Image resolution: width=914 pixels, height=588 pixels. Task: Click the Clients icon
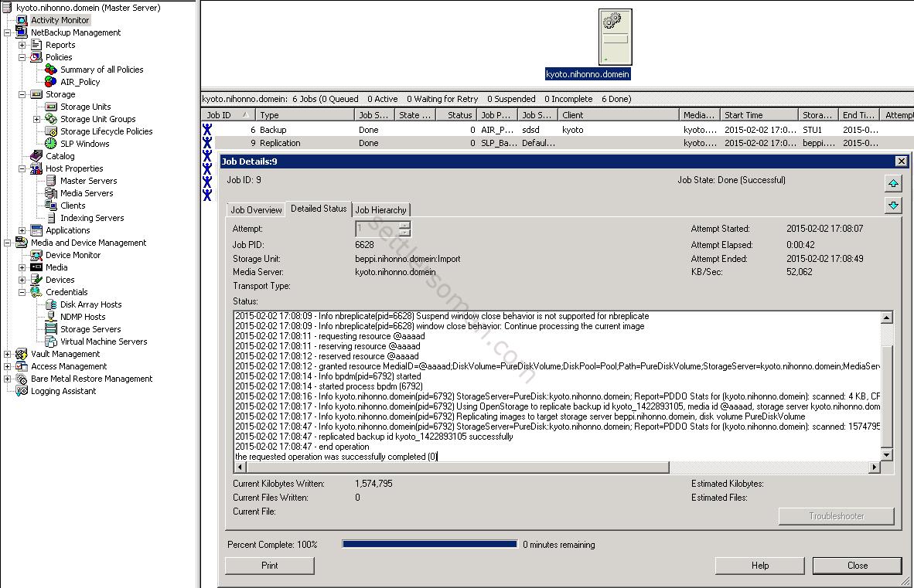point(51,206)
